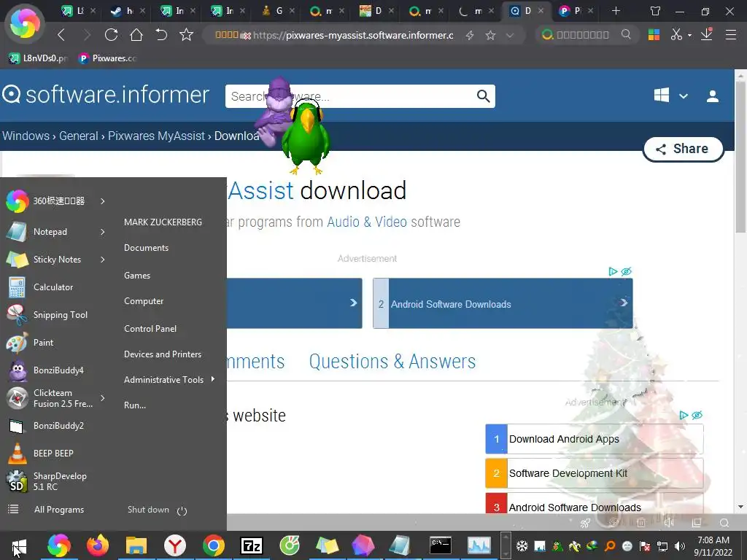Open a new browser tab with plus
The image size is (747, 560).
pyautogui.click(x=616, y=10)
